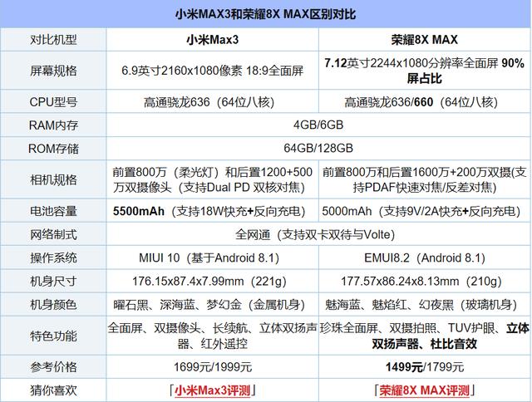Select the 猜你喜欢 row label
Image resolution: width=532 pixels, height=402 pixels.
click(53, 390)
